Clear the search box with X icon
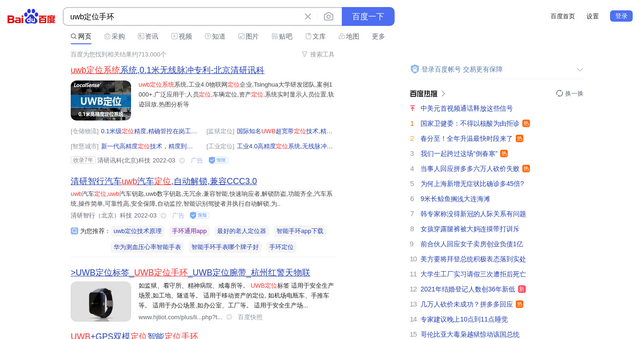This screenshot has height=339, width=644. click(308, 16)
